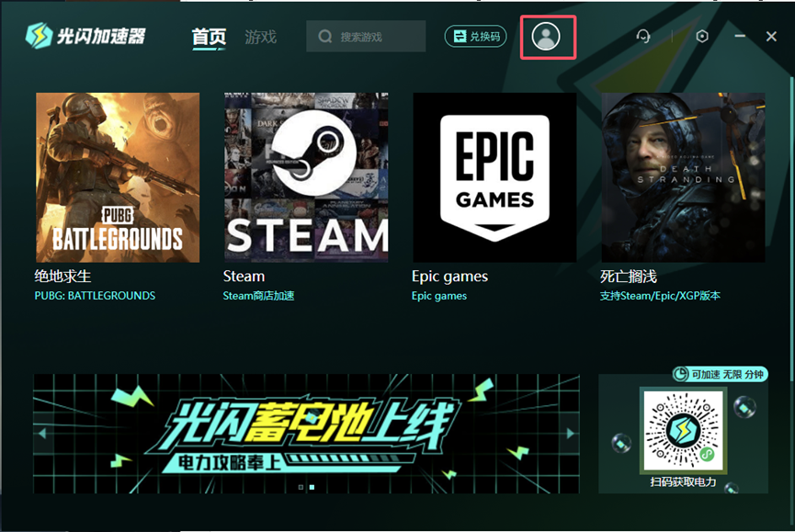Open the 光闪蓄电池上线 banner
This screenshot has height=532, width=795.
tap(306, 434)
